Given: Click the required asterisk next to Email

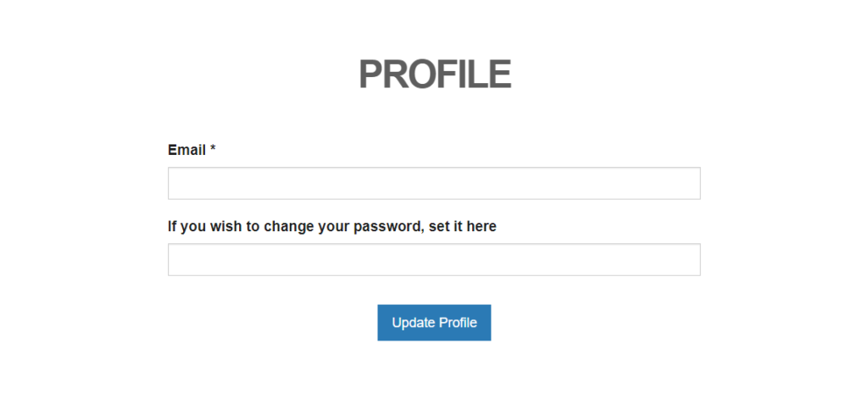Looking at the screenshot, I should 213,149.
